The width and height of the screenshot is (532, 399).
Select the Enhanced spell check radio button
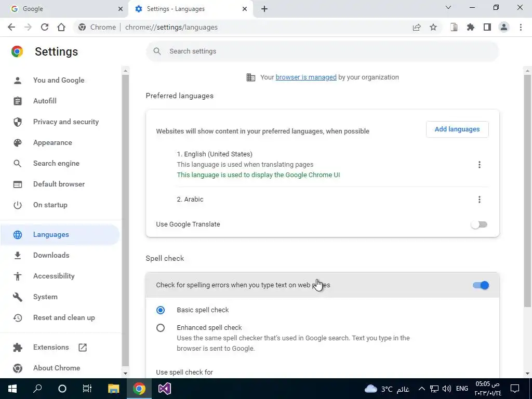click(x=161, y=328)
